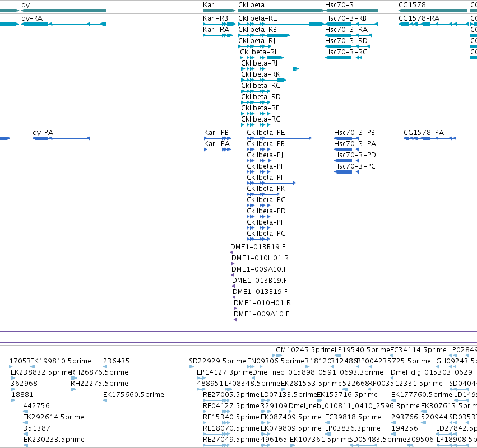Image resolution: width=477 pixels, height=448 pixels.
Task: Open EST RE15340.5prime
Action: (x=231, y=417)
